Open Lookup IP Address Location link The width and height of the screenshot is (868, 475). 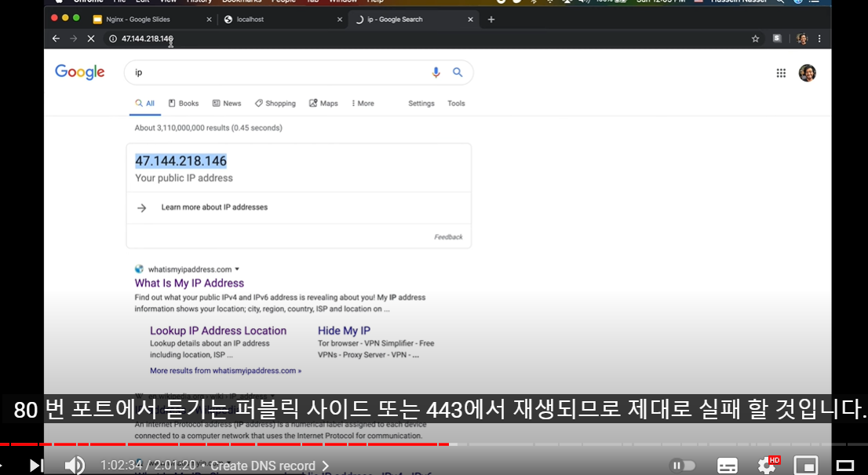pos(218,331)
